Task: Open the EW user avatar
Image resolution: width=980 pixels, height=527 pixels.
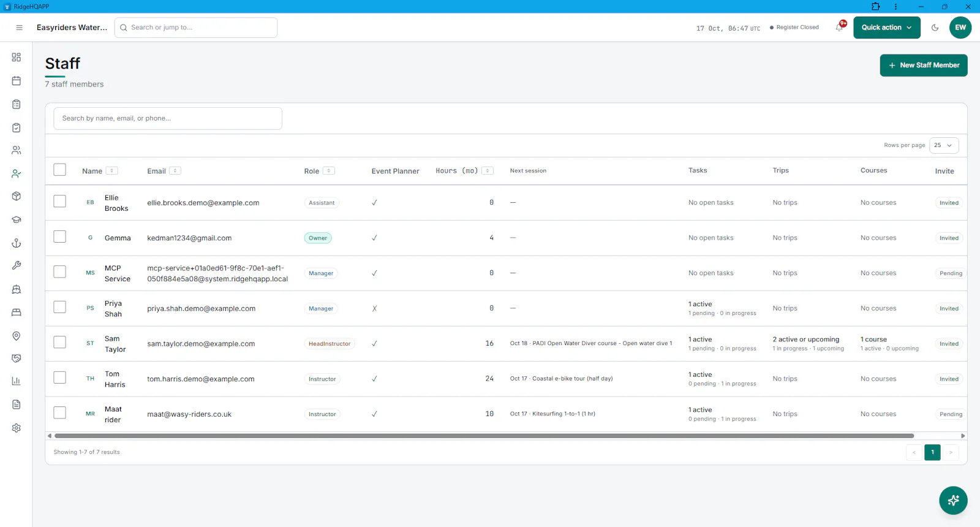Action: click(x=960, y=28)
